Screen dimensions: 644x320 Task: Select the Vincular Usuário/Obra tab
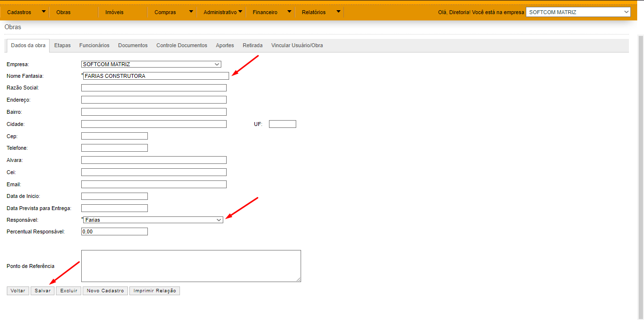point(297,45)
